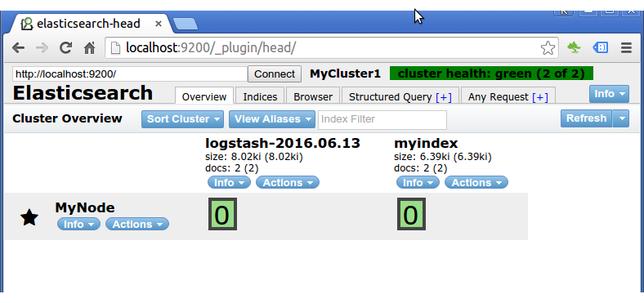Open the View Aliases dropdown

coord(272,119)
